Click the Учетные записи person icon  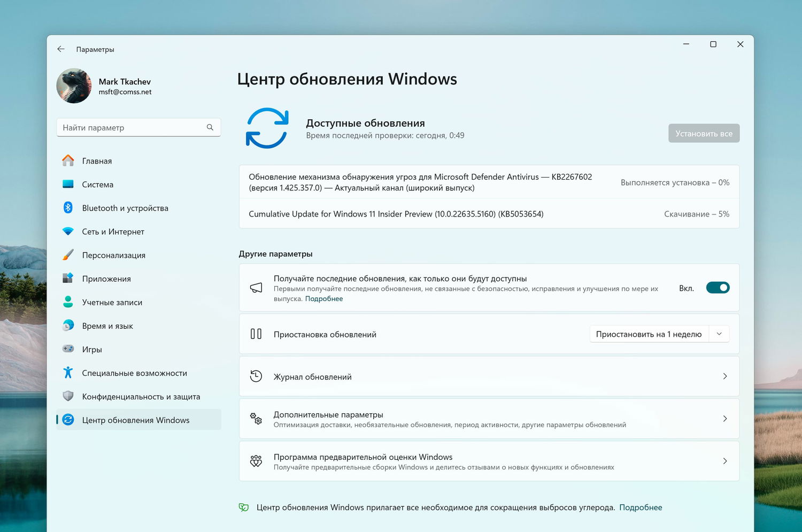[x=68, y=302]
